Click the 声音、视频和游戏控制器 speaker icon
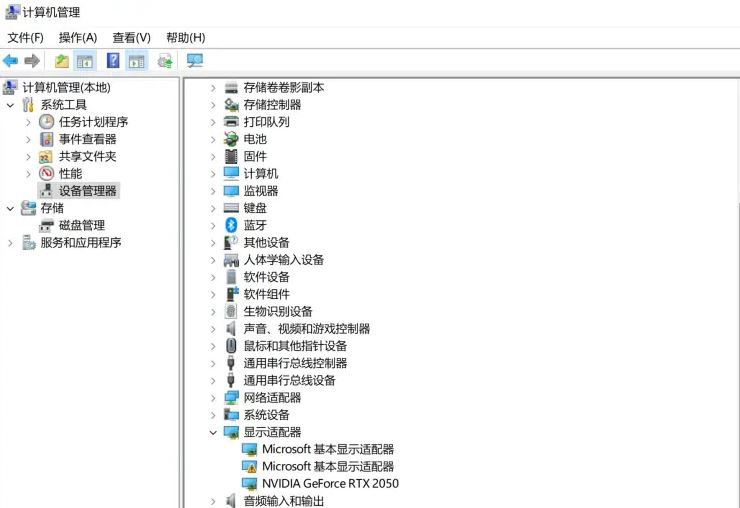 point(231,329)
